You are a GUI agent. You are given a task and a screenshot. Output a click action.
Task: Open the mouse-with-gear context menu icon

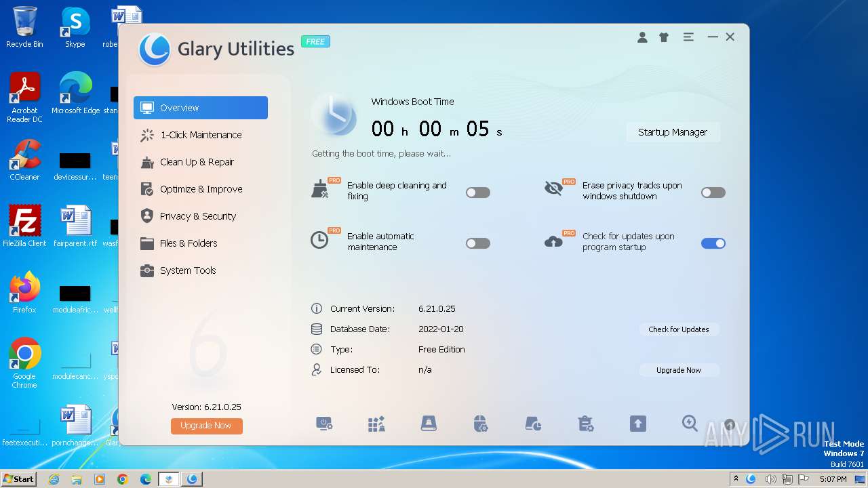pyautogui.click(x=481, y=424)
